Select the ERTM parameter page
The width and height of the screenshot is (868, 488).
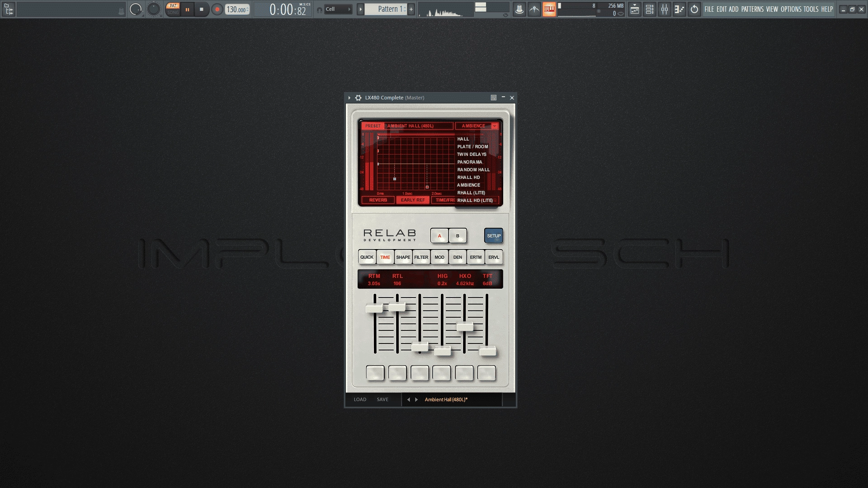476,257
